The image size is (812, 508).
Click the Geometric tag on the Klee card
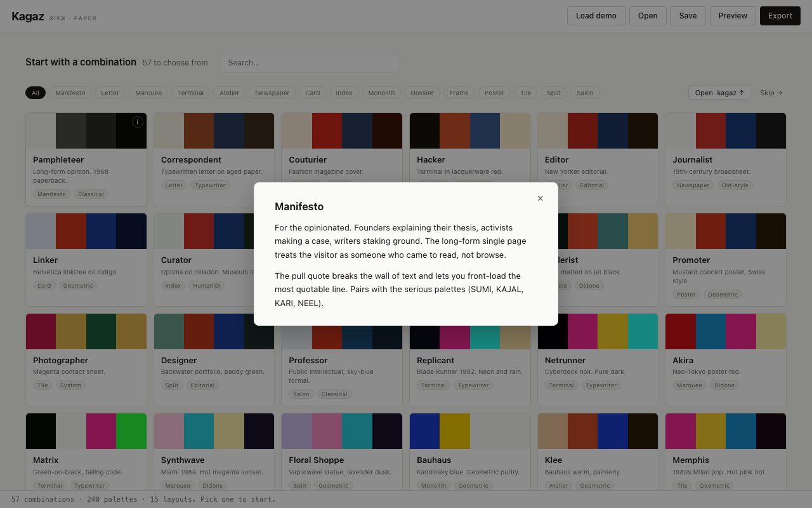point(595,485)
